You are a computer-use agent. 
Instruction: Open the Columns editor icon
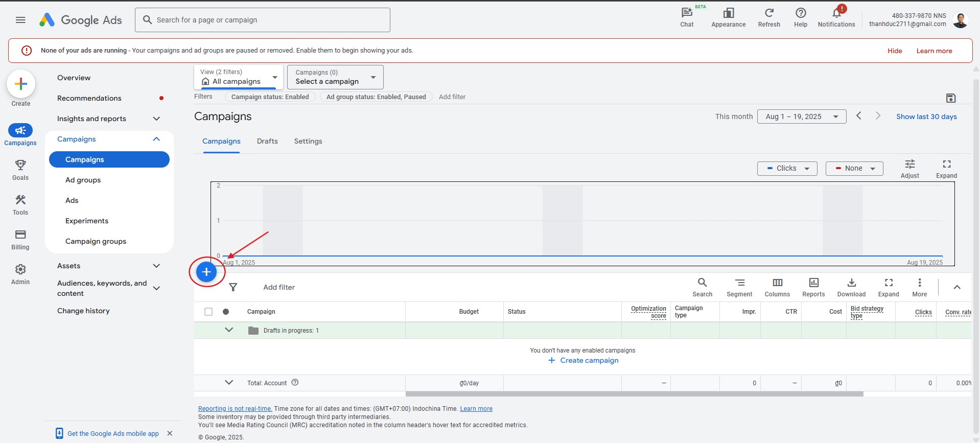[x=777, y=287]
